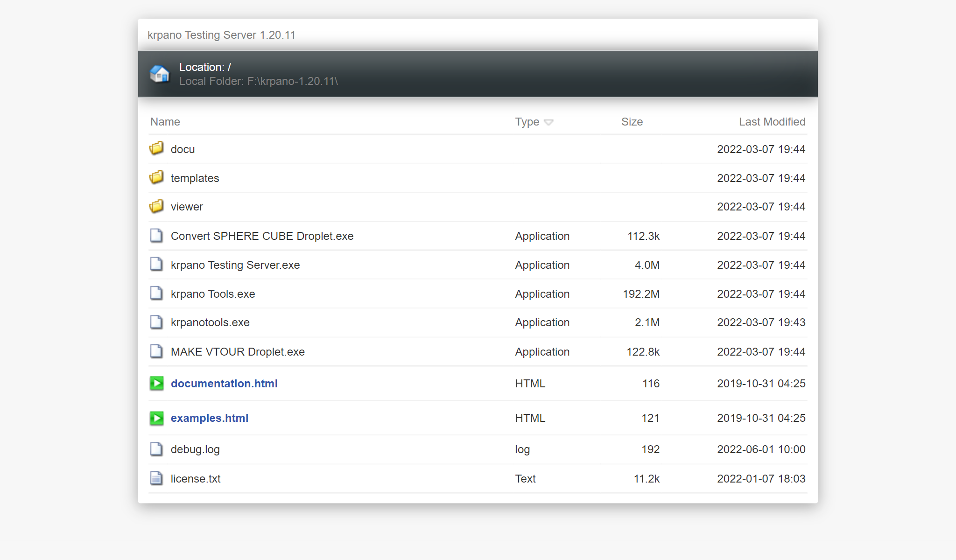
Task: Click file icon for MAKE VTOUR Droplet.exe
Action: coord(156,351)
